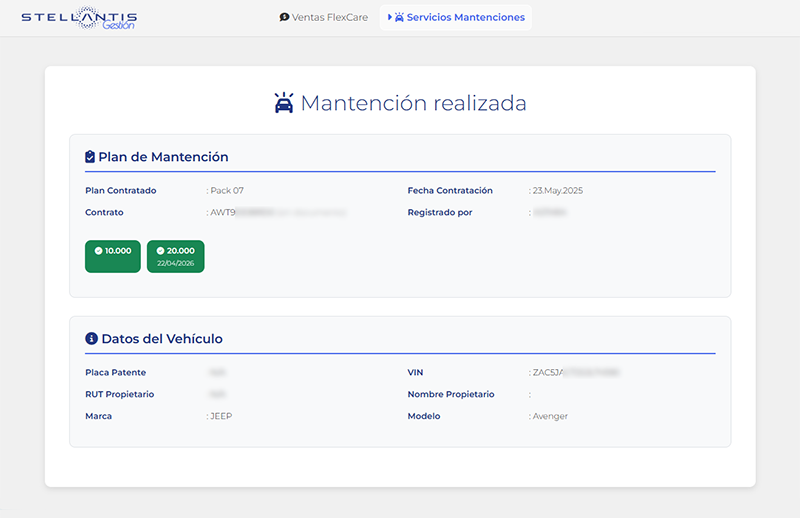Click the small arrow before Servicios Mantenciones
This screenshot has width=800, height=518.
(x=389, y=18)
